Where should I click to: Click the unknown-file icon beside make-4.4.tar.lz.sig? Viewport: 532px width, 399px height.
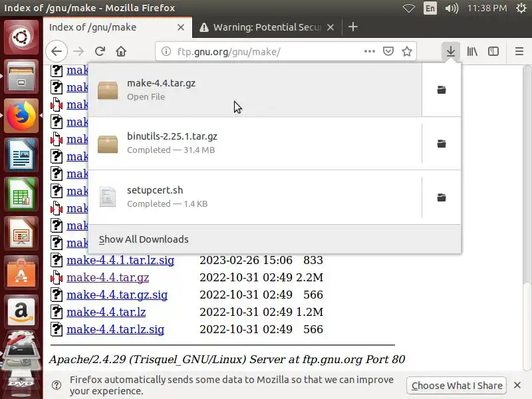point(57,329)
